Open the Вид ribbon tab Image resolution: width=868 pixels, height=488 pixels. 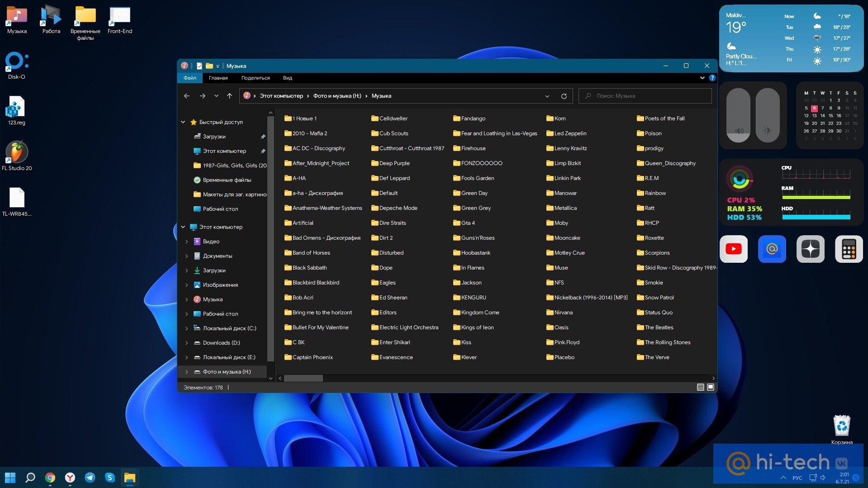[288, 78]
